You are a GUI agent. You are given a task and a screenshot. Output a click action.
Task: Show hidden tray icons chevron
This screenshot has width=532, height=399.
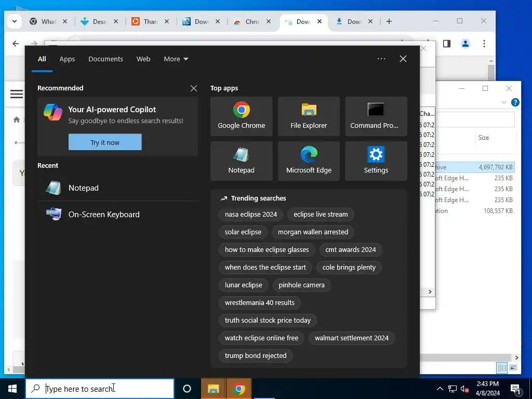click(440, 389)
